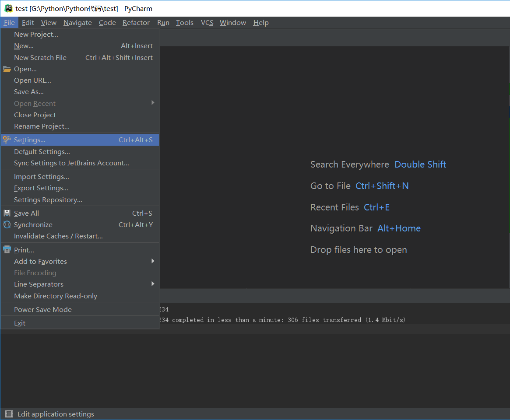Open the Help menu

tap(261, 22)
